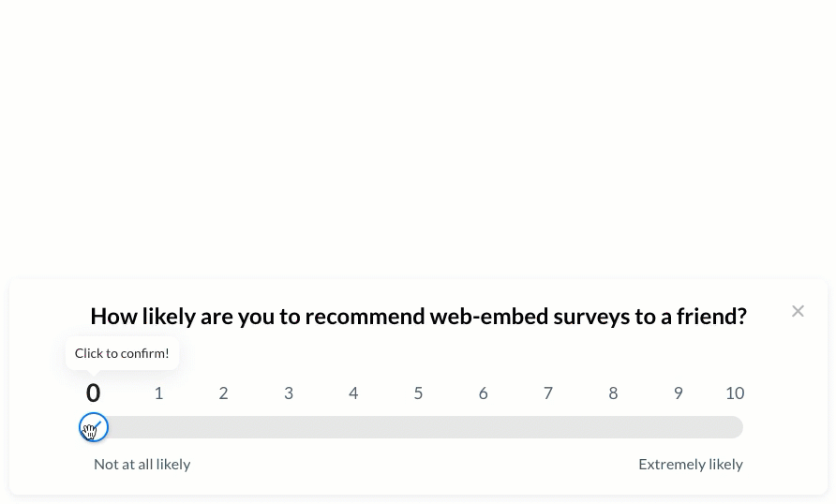Image resolution: width=836 pixels, height=504 pixels.
Task: Confirm rating with the slider checkmark handle
Action: 94,427
